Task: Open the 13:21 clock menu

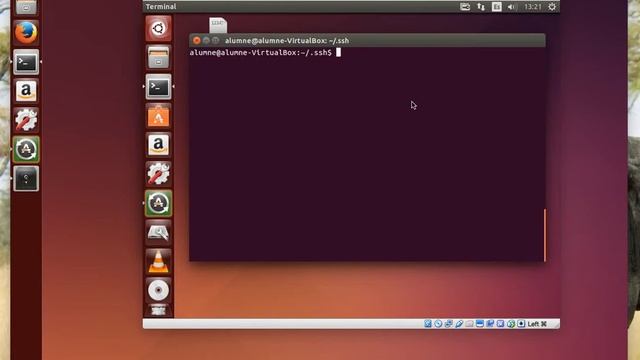Action: click(x=533, y=7)
